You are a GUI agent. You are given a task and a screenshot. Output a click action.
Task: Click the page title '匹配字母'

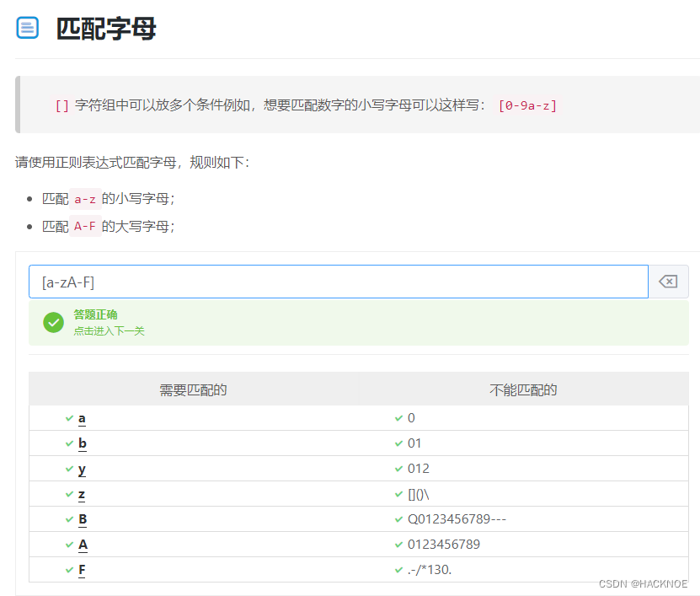[x=106, y=29]
